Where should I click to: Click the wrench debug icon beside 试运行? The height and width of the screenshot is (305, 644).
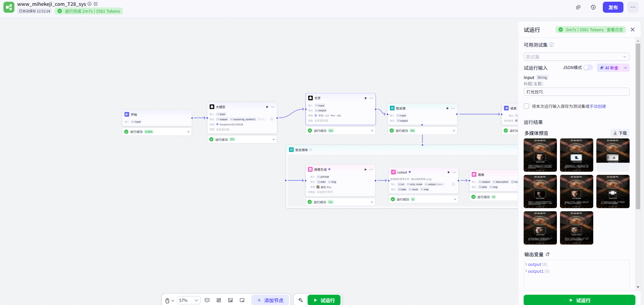point(301,300)
